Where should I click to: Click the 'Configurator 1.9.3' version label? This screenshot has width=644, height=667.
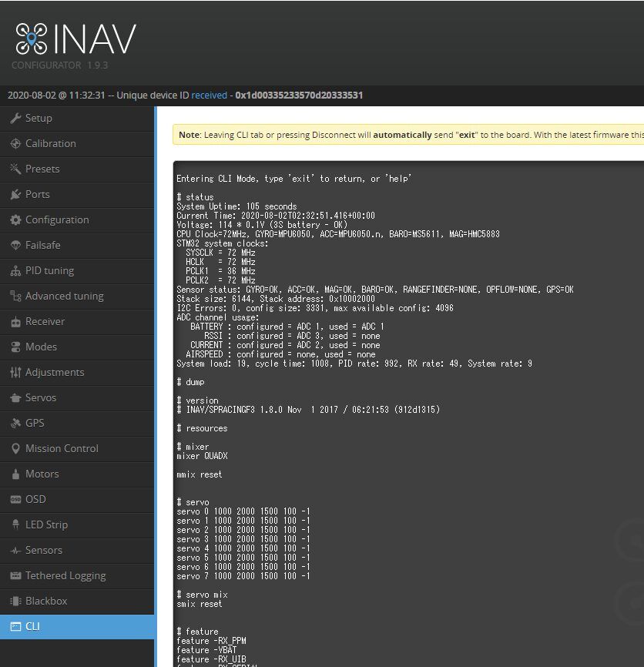[x=59, y=65]
